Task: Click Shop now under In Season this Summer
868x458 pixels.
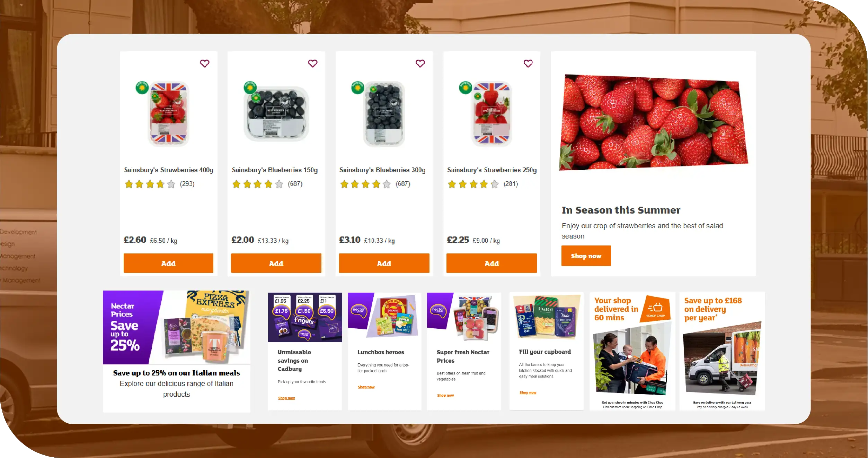Action: (586, 256)
